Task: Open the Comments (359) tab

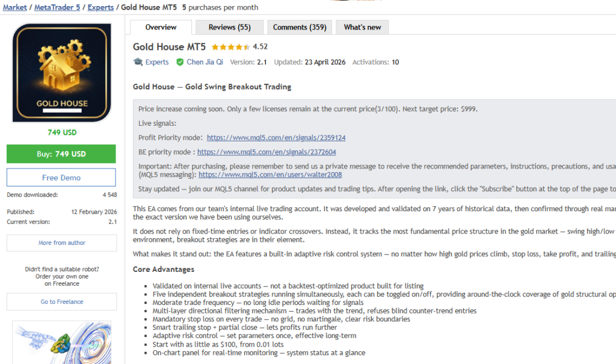Action: [300, 27]
